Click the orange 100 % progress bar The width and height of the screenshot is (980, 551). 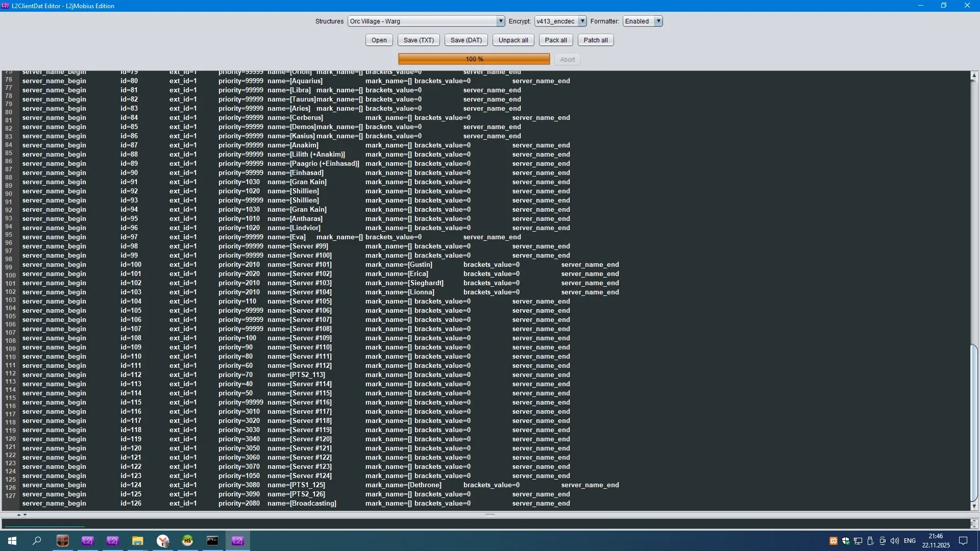tap(474, 59)
